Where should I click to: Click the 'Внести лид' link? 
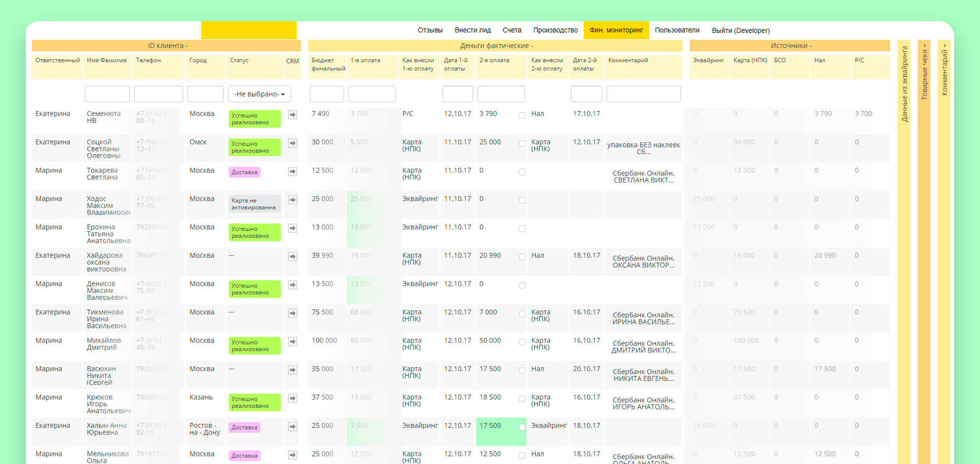coord(472,30)
